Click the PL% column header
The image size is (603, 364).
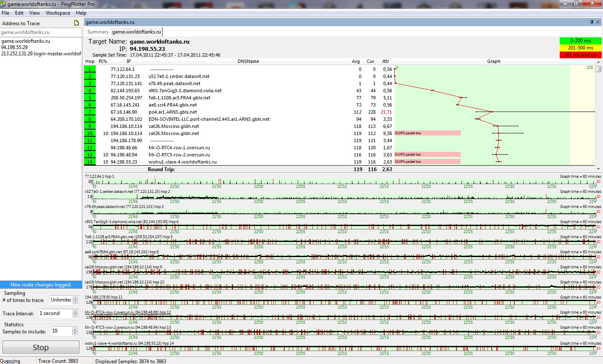tap(103, 61)
